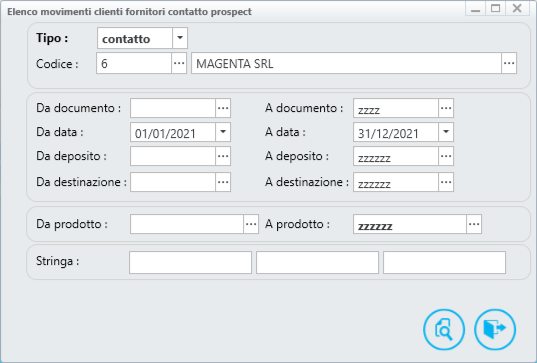Open lookup beside MAGENTA SRL name field

[x=509, y=63]
